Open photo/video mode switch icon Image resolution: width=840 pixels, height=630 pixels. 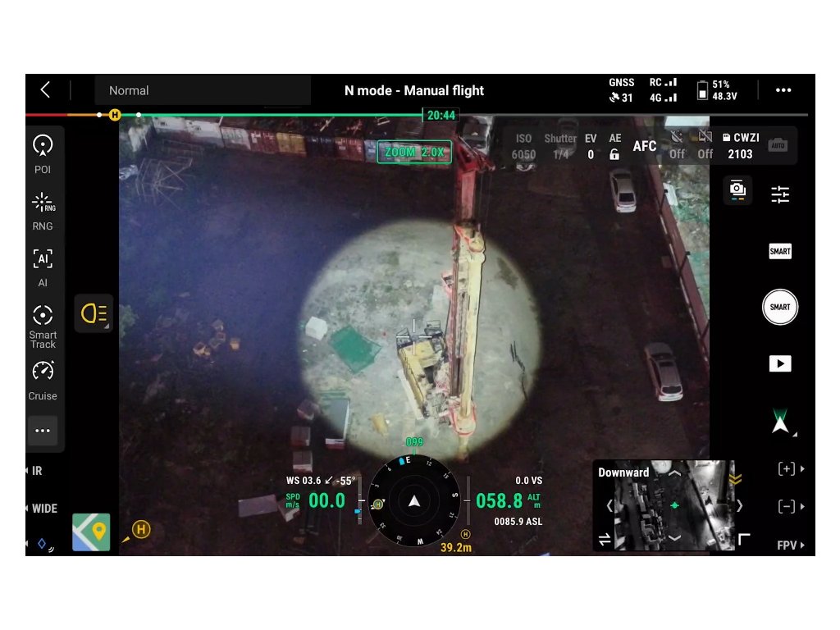coord(737,190)
